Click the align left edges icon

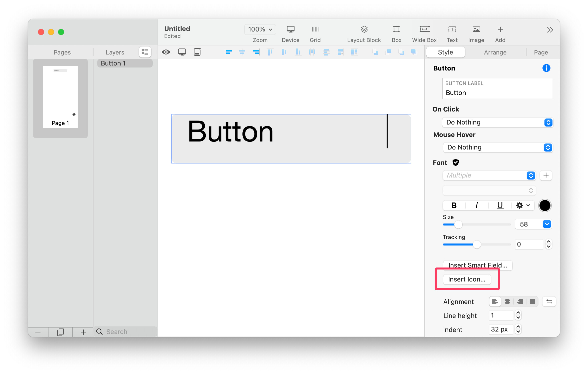click(x=228, y=52)
